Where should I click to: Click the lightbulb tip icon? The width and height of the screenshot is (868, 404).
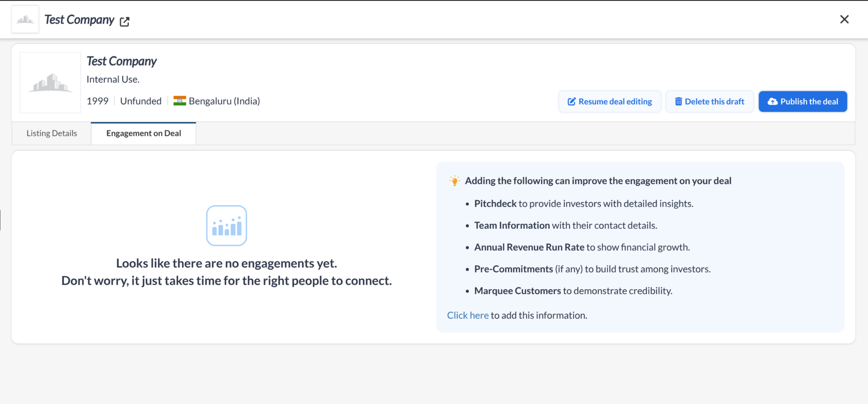(x=454, y=181)
